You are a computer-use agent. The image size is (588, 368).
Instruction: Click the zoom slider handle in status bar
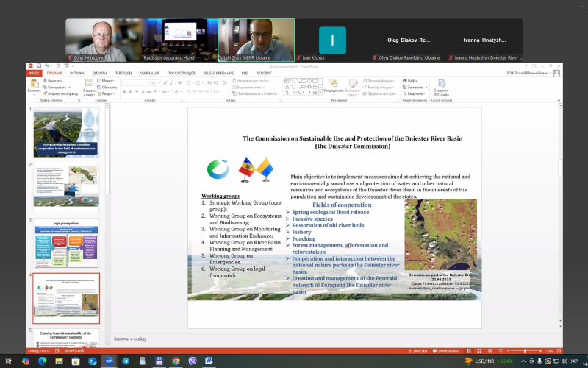[525, 351]
